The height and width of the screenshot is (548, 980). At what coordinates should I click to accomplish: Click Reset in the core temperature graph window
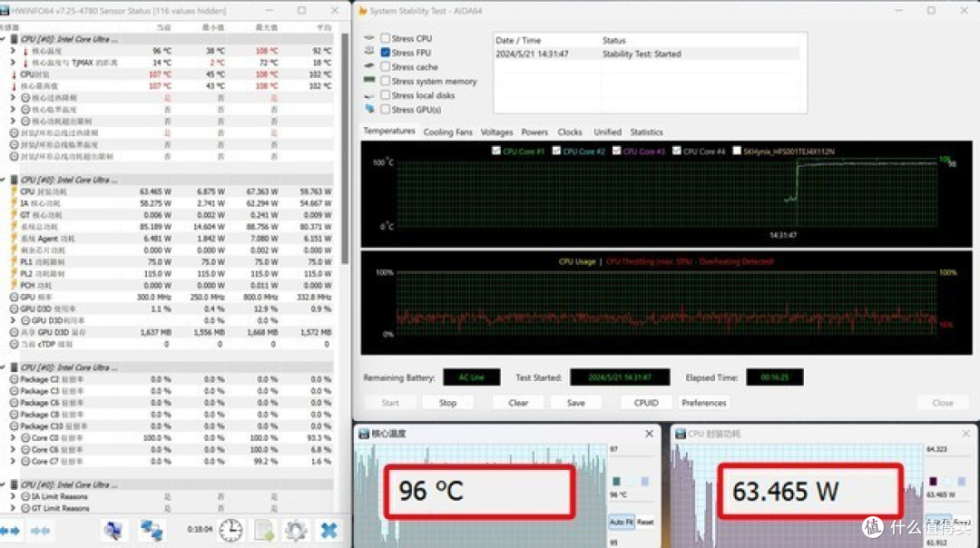[645, 522]
